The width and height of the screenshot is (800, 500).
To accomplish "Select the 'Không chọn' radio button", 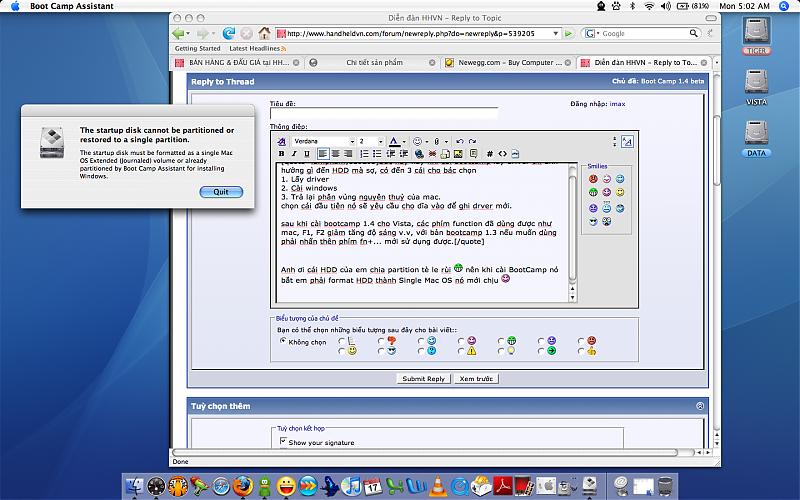I will point(283,341).
